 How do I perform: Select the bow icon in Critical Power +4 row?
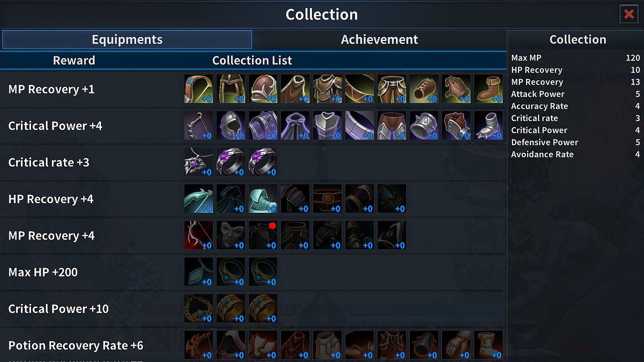[198, 125]
